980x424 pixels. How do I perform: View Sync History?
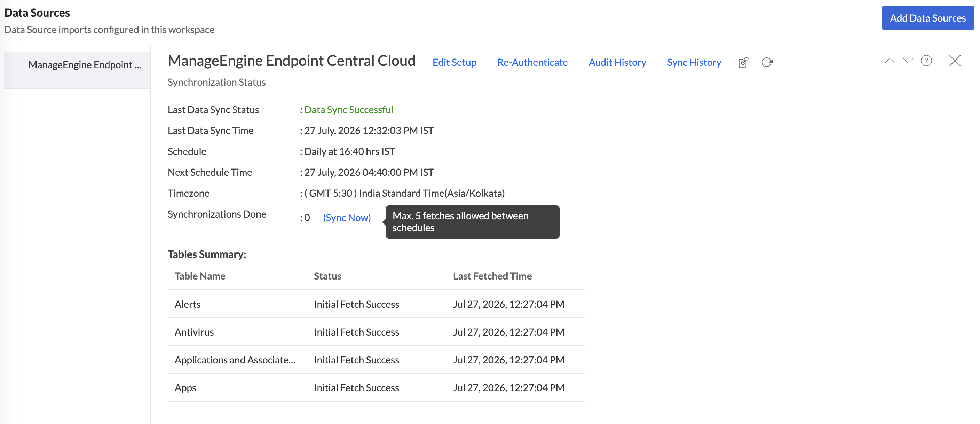[x=694, y=62]
